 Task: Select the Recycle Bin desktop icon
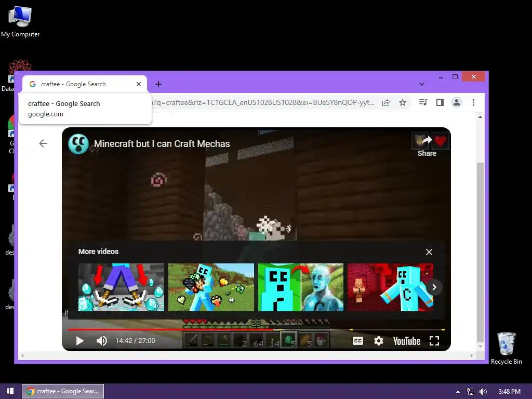[x=506, y=348]
